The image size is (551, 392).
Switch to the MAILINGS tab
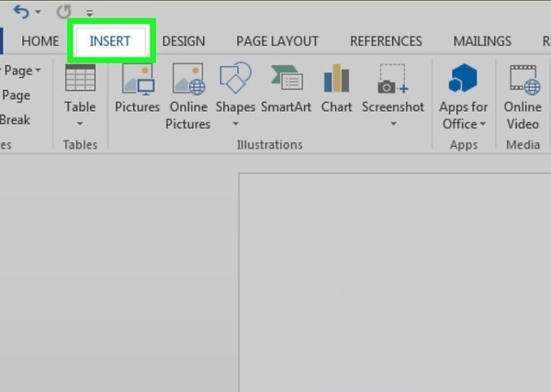point(482,41)
